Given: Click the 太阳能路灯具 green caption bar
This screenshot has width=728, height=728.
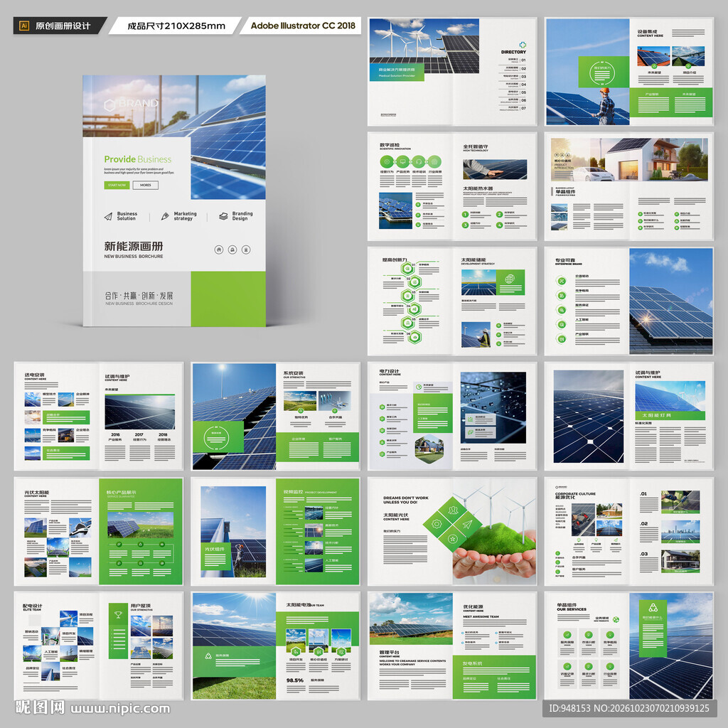Looking at the screenshot, I should (x=670, y=415).
